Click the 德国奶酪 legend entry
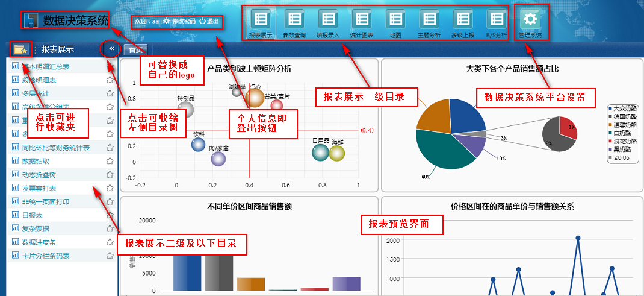The height and width of the screenshot is (296, 644). click(x=623, y=117)
